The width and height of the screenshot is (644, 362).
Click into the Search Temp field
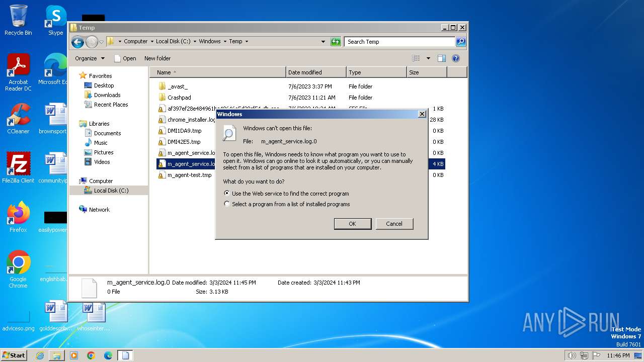[399, 42]
